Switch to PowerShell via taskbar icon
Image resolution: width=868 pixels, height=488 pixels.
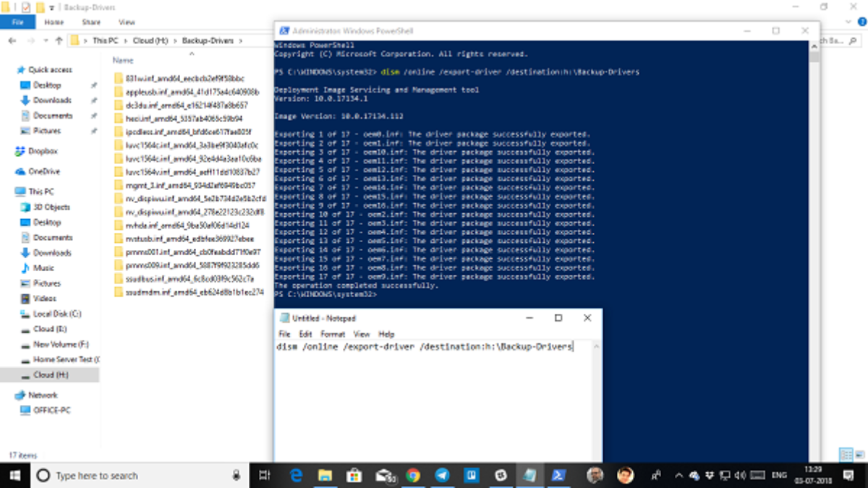[559, 475]
